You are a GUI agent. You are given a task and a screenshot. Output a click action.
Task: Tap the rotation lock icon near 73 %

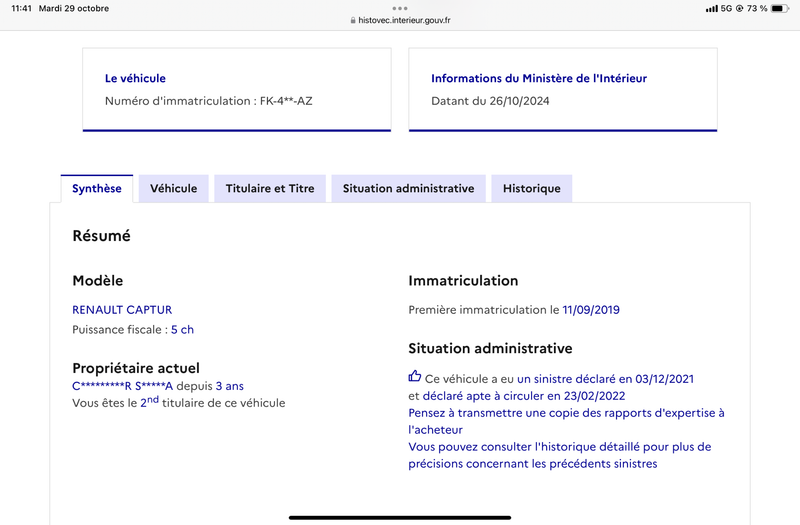click(739, 8)
